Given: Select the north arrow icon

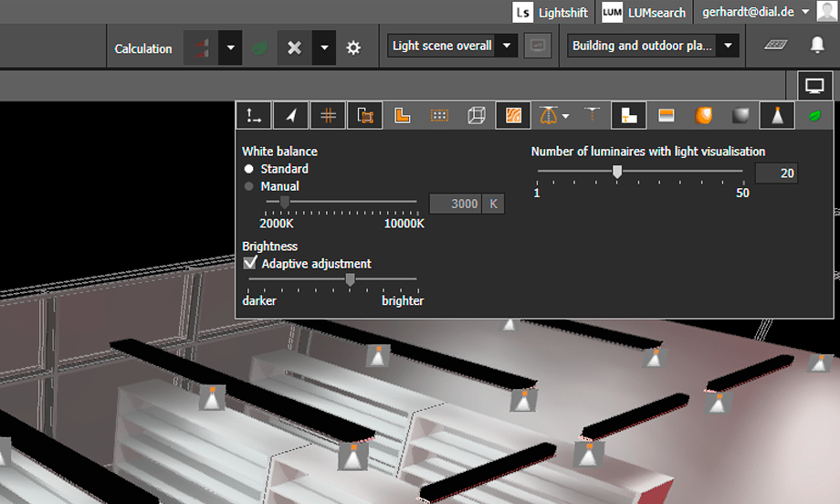Looking at the screenshot, I should pos(290,116).
